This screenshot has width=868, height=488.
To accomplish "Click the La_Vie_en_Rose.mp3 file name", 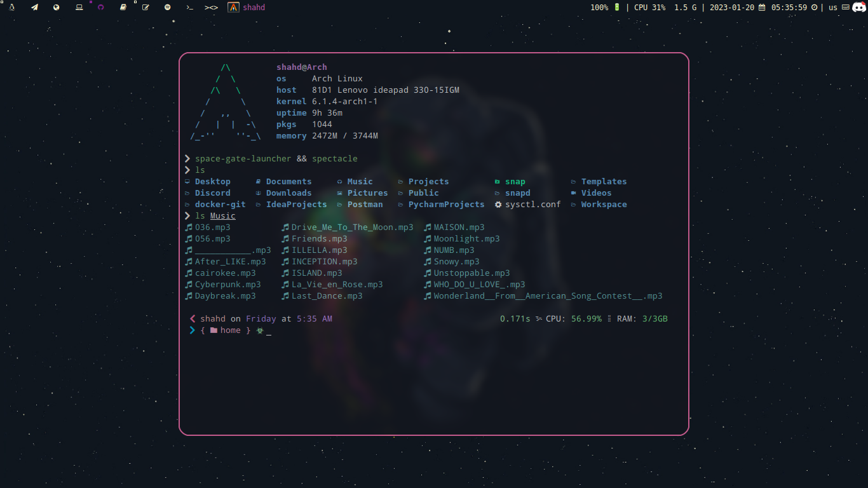I will (x=337, y=285).
